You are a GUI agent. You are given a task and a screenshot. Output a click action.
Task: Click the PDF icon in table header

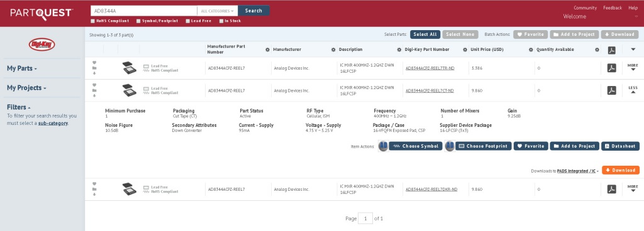[611, 50]
